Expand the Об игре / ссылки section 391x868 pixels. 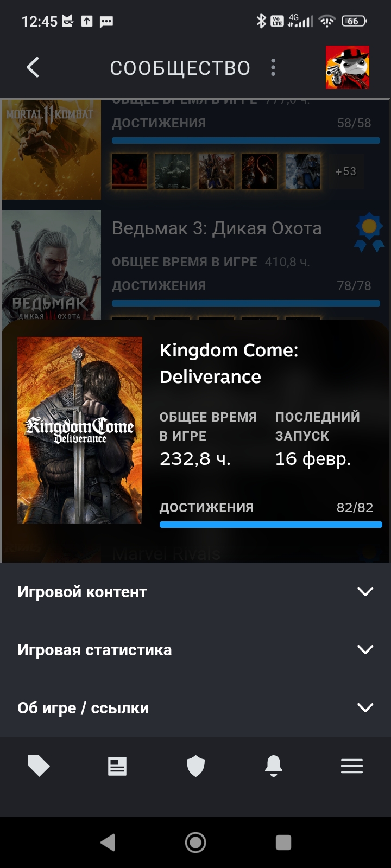click(x=195, y=707)
